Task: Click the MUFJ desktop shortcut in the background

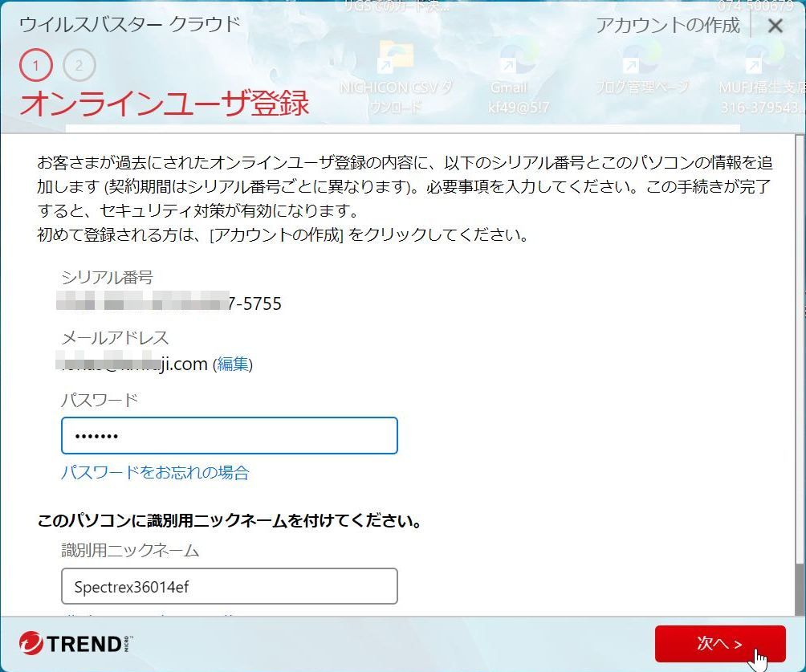Action: point(762,77)
